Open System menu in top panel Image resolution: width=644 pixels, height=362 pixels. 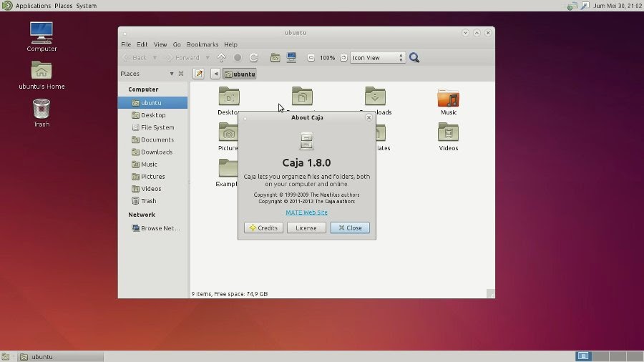point(87,6)
